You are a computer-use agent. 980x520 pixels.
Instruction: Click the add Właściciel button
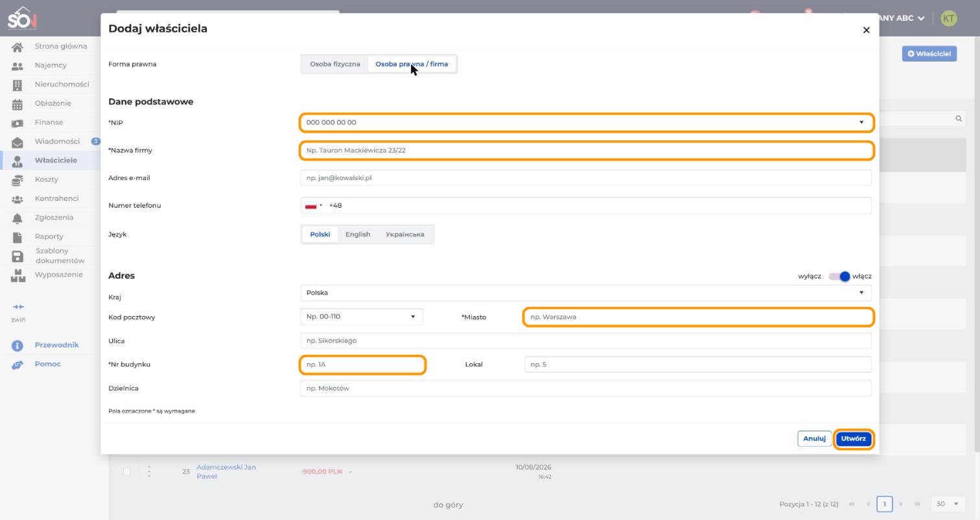pyautogui.click(x=929, y=54)
